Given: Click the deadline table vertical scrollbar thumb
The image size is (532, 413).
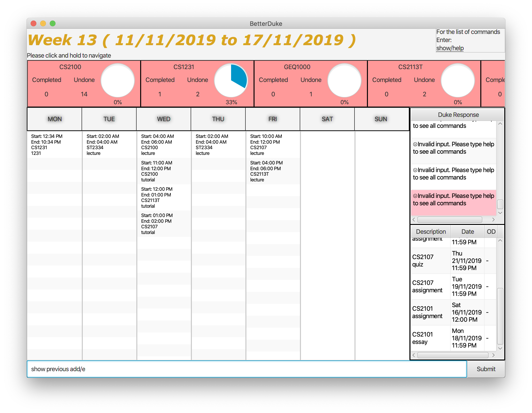Looking at the screenshot, I should pos(500,316).
